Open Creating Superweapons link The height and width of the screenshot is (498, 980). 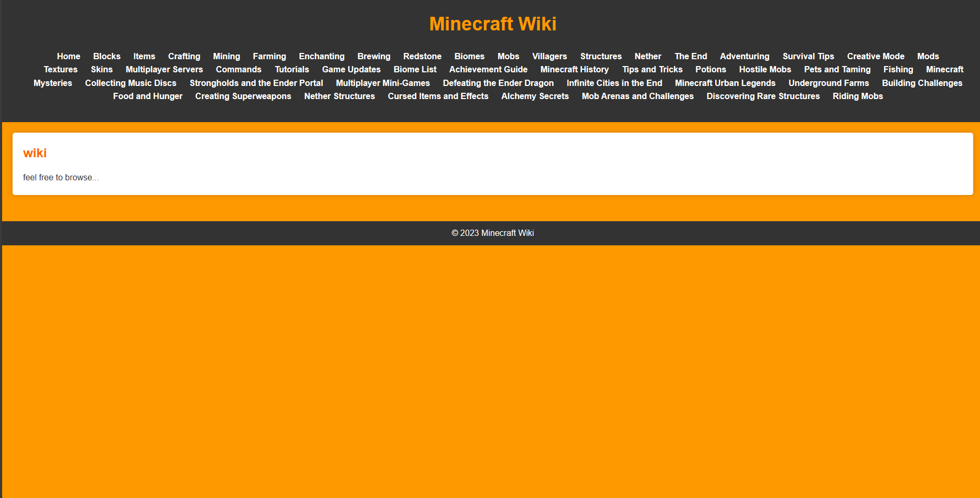243,96
